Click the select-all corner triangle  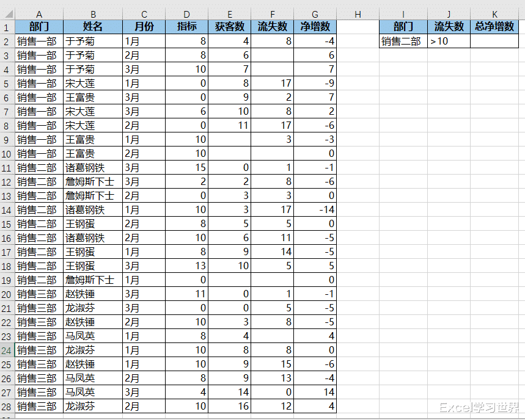point(8,14)
